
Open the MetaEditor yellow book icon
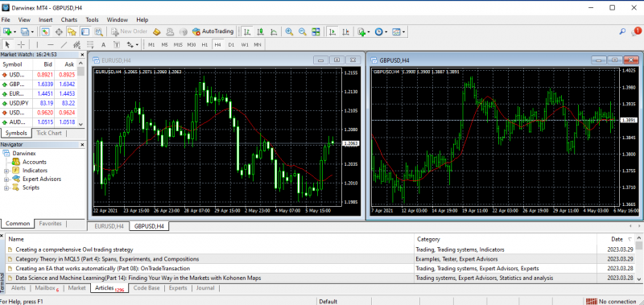[x=156, y=31]
